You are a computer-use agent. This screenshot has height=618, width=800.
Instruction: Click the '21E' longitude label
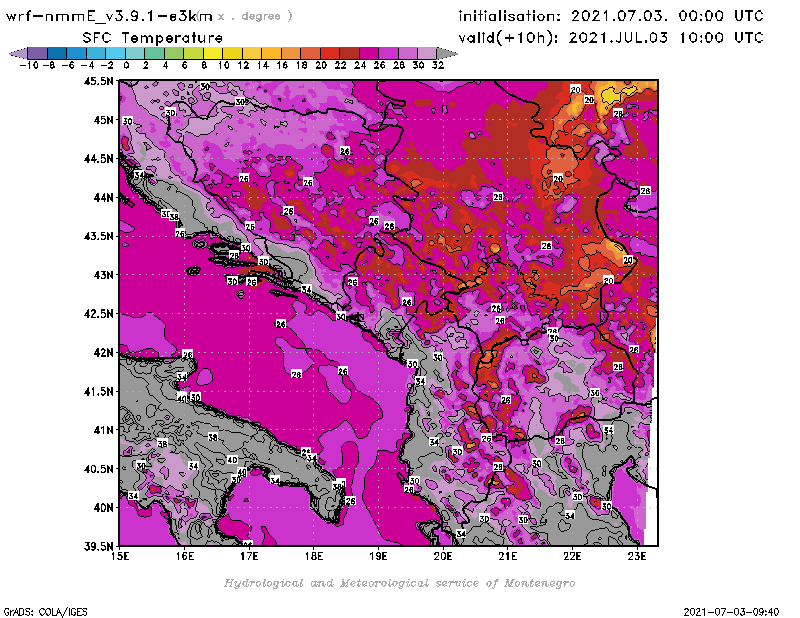coord(508,556)
